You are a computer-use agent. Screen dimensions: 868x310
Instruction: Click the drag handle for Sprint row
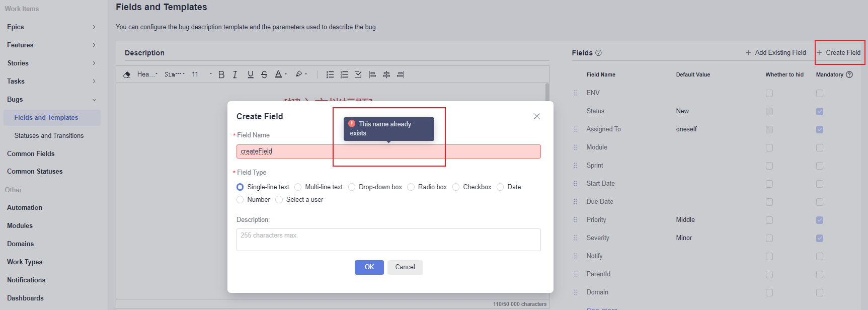(x=575, y=166)
